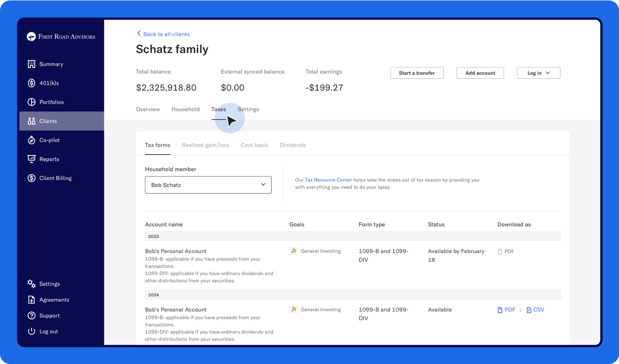Screen dimensions: 619x364
Task: Select the Taxes tab
Action: coord(218,109)
